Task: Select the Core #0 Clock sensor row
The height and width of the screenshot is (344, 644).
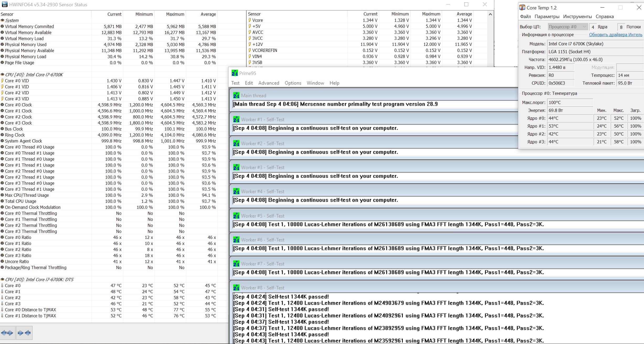Action: point(18,105)
